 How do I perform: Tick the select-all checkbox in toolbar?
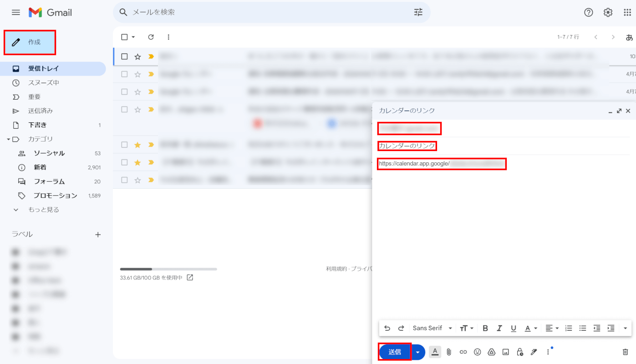(x=124, y=37)
